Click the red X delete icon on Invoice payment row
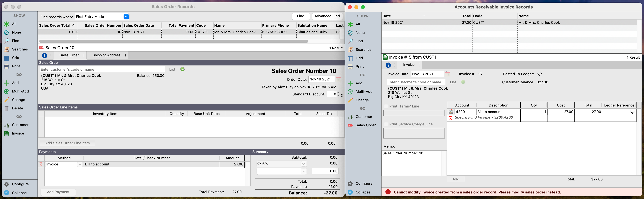The width and height of the screenshot is (644, 199). [x=41, y=164]
